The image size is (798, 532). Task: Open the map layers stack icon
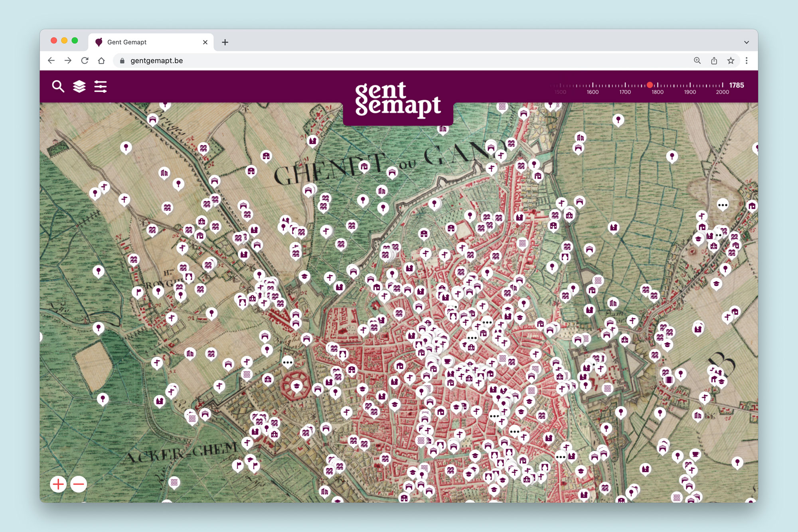click(79, 86)
